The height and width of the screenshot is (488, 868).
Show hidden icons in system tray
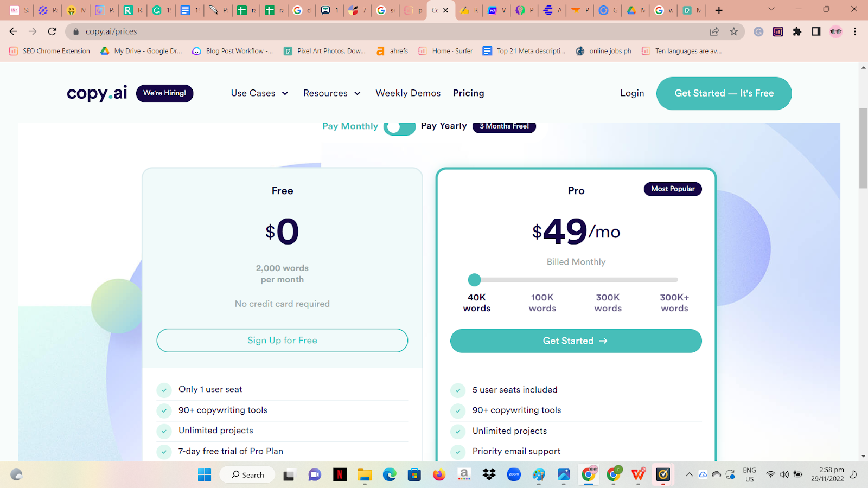pos(689,474)
